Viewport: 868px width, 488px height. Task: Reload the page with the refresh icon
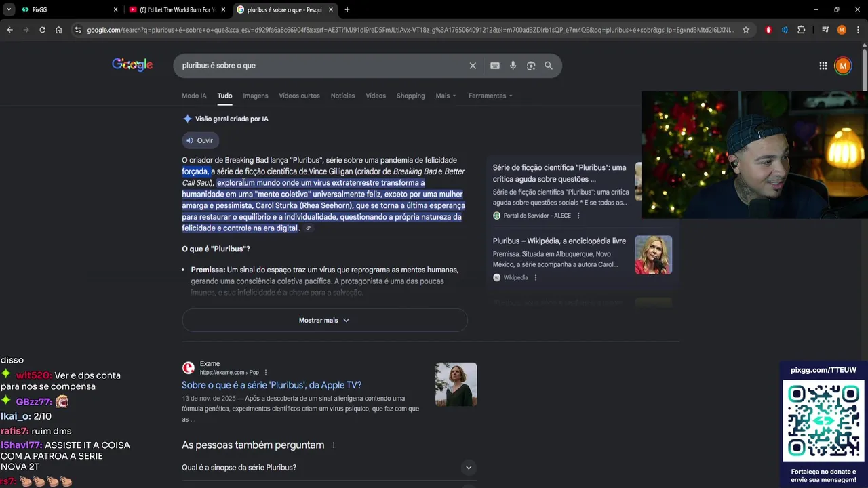tap(42, 30)
